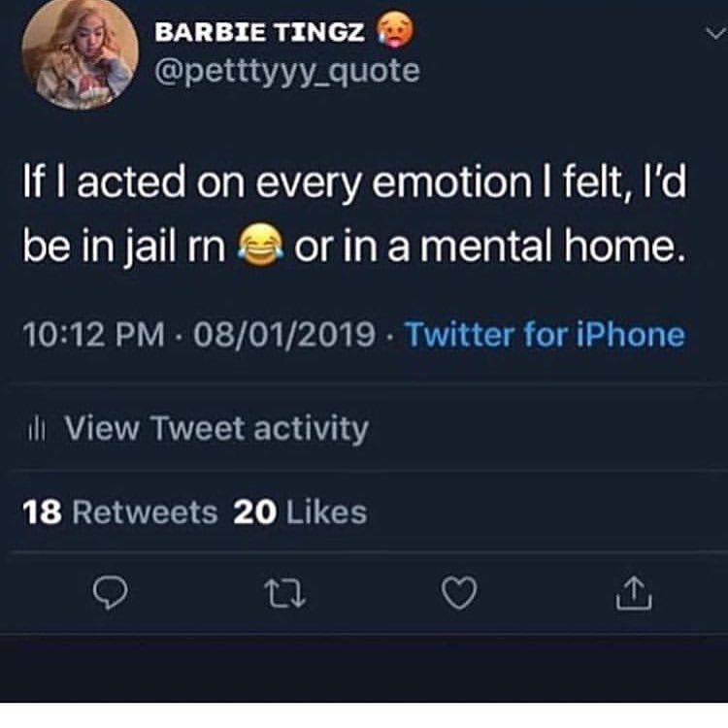Click the dark bar below action icons
Screen dimensions: 728x728
point(364,669)
